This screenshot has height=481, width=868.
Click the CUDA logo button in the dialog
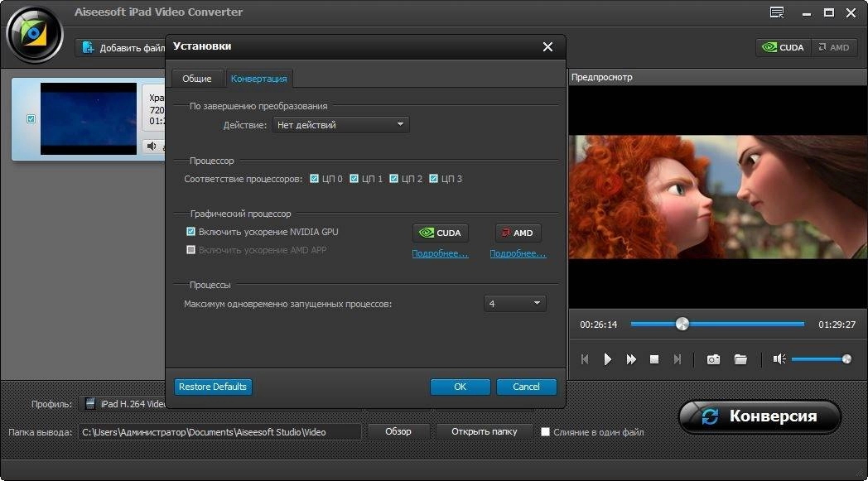pos(440,233)
